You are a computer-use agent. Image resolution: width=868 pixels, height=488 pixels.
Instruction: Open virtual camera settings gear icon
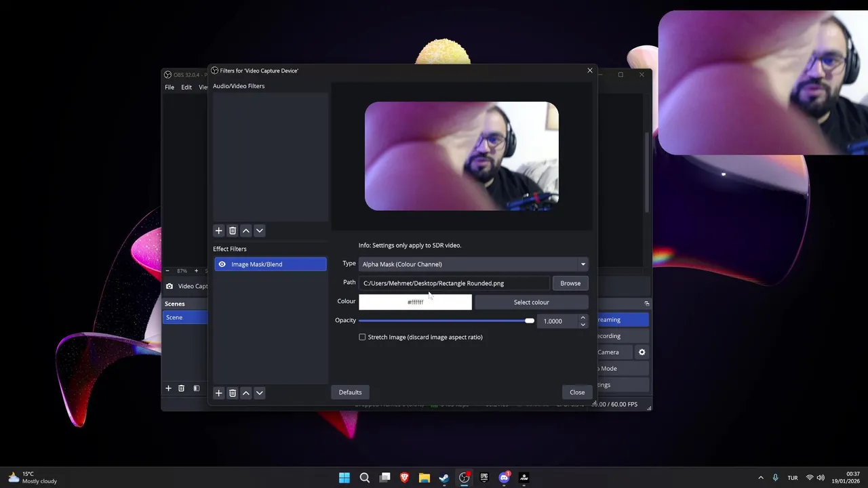click(x=642, y=352)
